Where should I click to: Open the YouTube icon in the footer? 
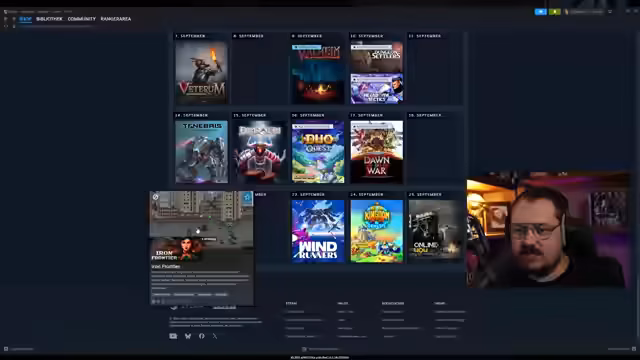[x=173, y=336]
